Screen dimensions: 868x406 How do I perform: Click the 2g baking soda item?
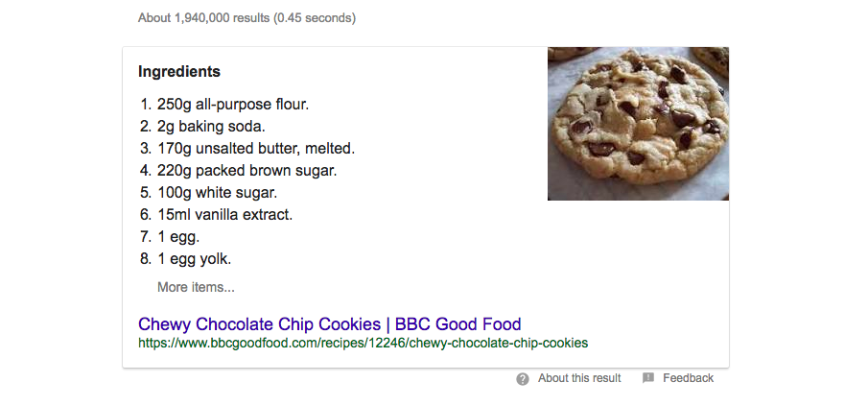(211, 127)
